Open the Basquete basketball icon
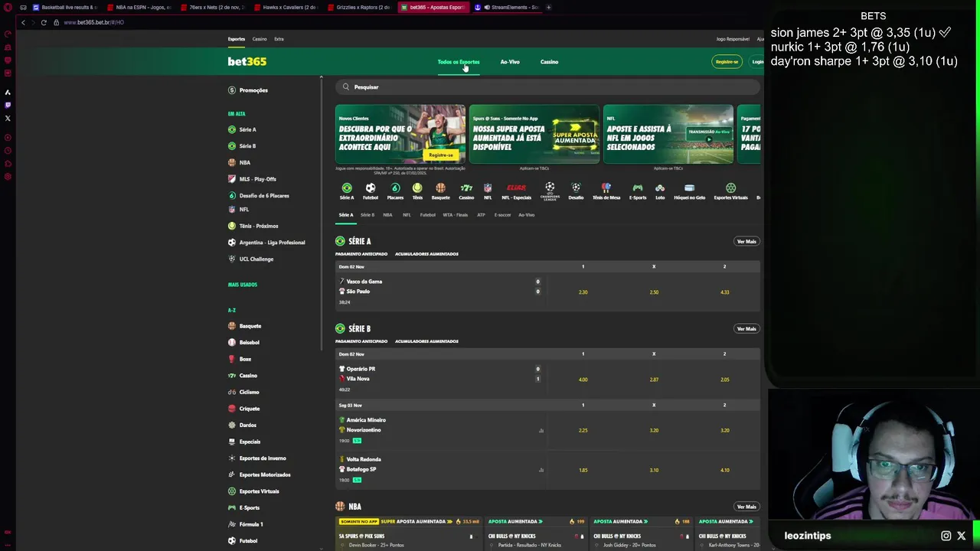Screen dimensions: 980x551 coord(440,187)
